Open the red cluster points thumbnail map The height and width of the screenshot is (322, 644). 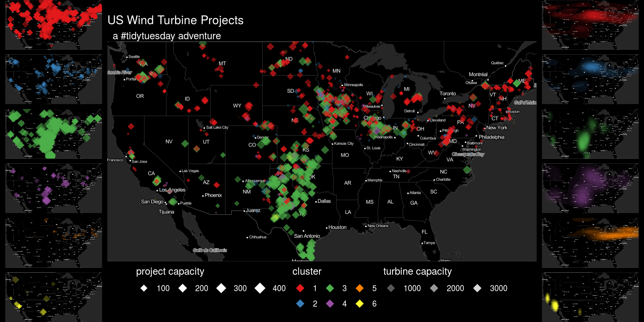54,25
